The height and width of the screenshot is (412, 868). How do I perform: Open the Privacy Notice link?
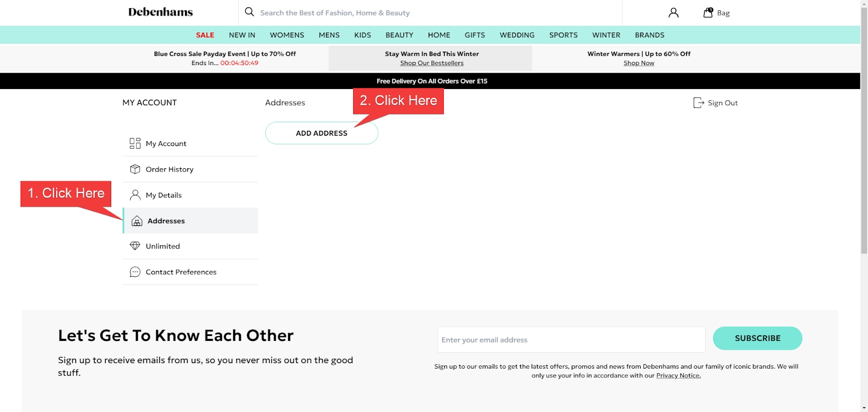679,376
